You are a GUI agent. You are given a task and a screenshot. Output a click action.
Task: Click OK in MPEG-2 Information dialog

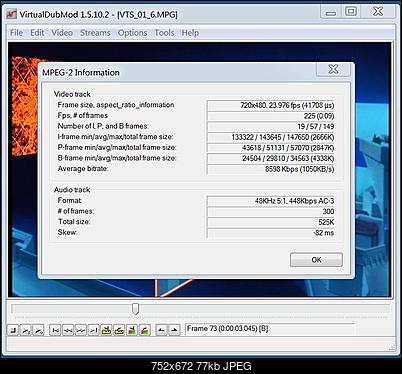coord(316,260)
